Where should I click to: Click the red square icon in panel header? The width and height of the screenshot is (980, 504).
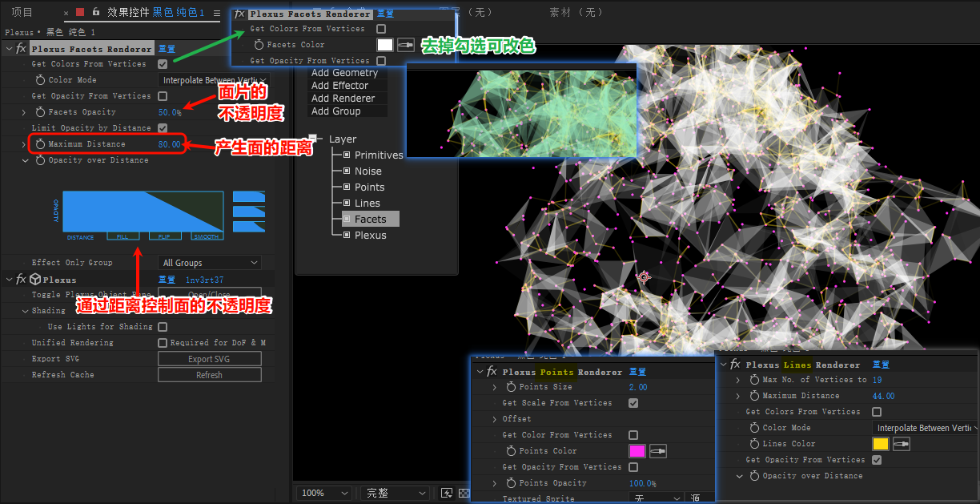point(80,12)
